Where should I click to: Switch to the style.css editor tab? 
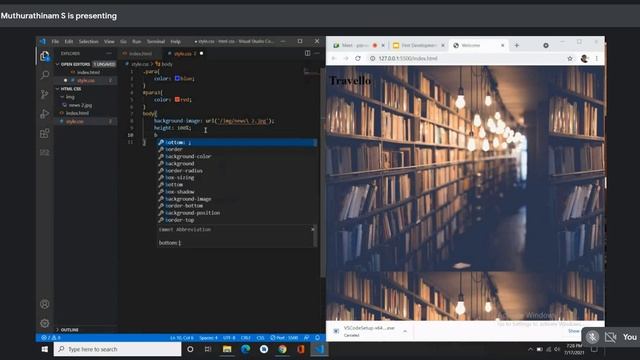coord(185,53)
